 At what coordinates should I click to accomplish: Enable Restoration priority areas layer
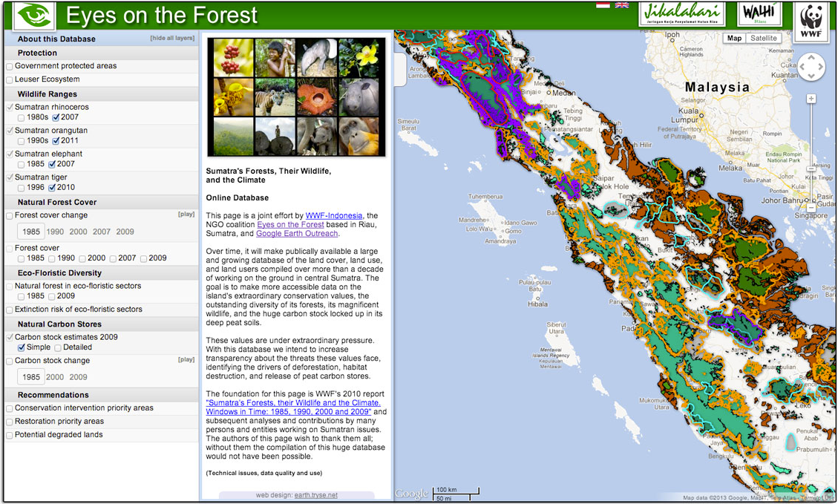10,422
